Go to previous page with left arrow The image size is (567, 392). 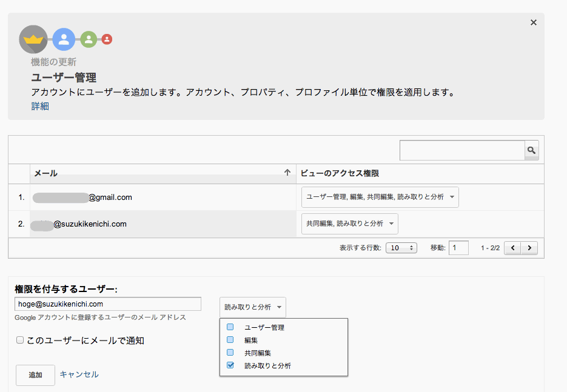click(x=513, y=248)
